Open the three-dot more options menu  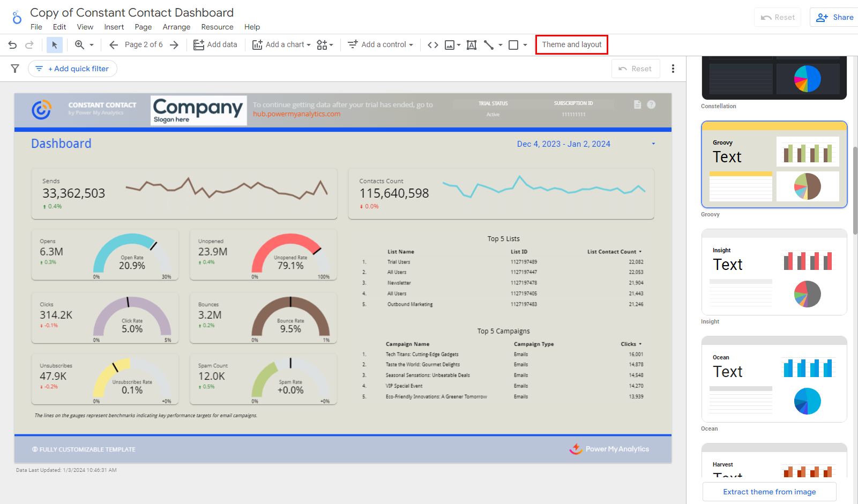pos(673,69)
